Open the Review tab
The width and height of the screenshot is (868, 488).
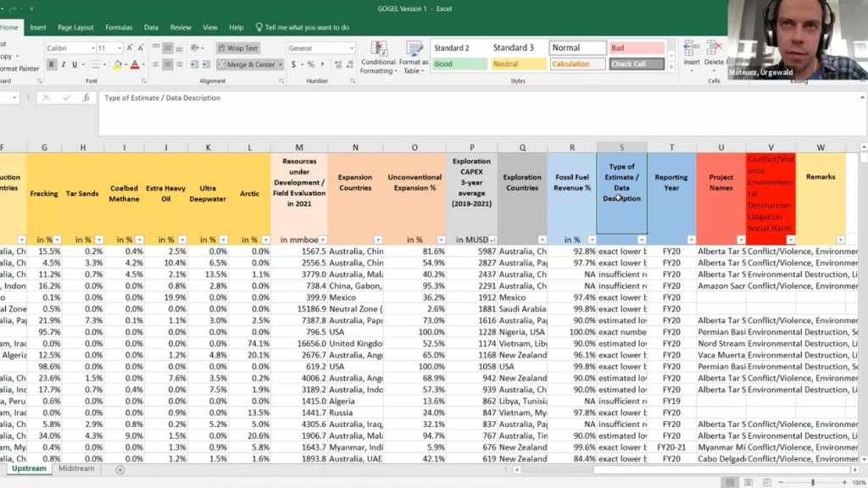pos(181,27)
